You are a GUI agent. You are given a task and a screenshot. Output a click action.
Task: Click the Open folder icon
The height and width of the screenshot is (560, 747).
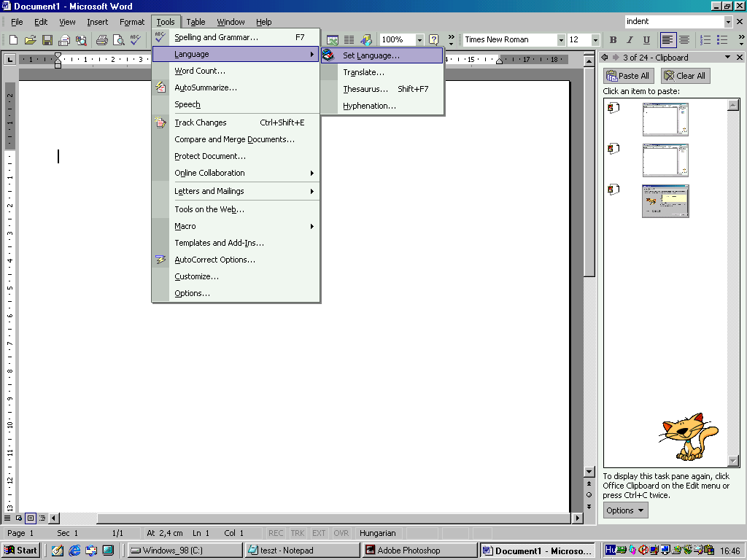31,40
